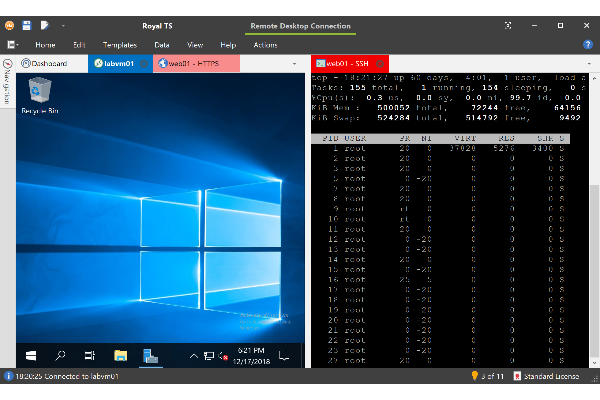Viewport: 600px width, 400px height.
Task: Switch to the Dashboard tab
Action: [x=48, y=63]
